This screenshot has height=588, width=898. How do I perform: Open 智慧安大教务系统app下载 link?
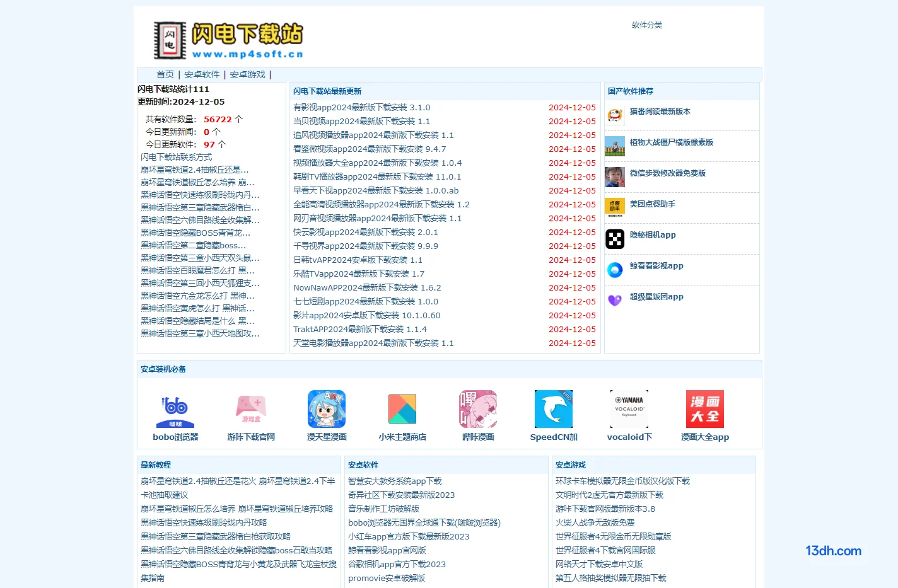395,481
